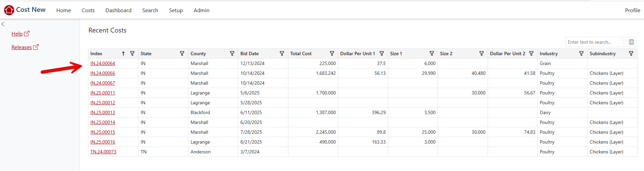Collapse the left sidebar with chevron
This screenshot has width=644, height=171.
coord(3,24)
